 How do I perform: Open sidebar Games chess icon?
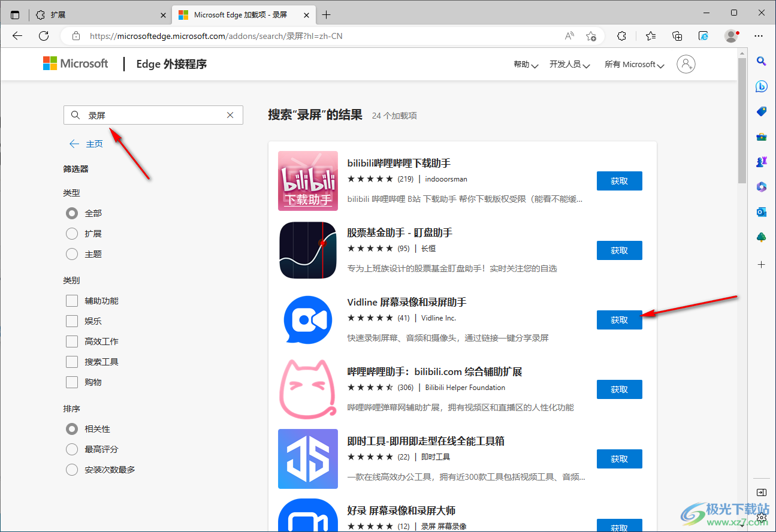click(x=762, y=162)
